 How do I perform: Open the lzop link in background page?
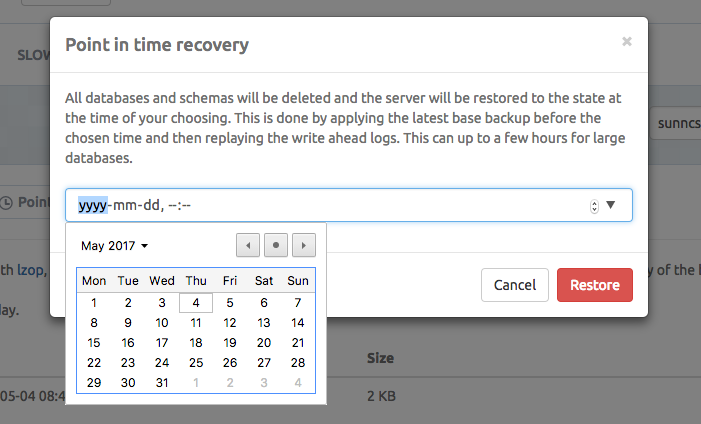29,268
